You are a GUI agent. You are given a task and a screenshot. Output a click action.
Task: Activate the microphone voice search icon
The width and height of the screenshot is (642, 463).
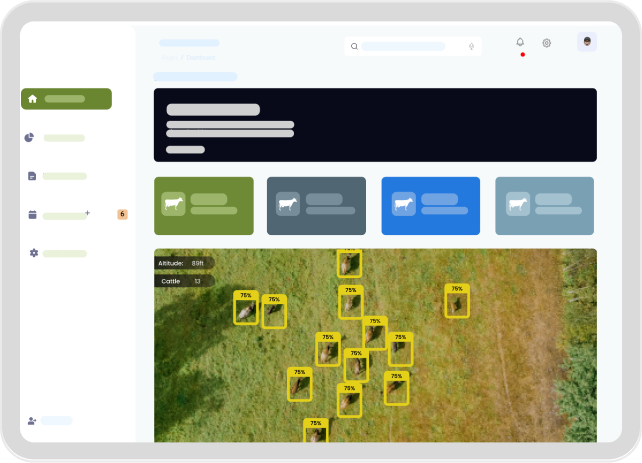[470, 46]
